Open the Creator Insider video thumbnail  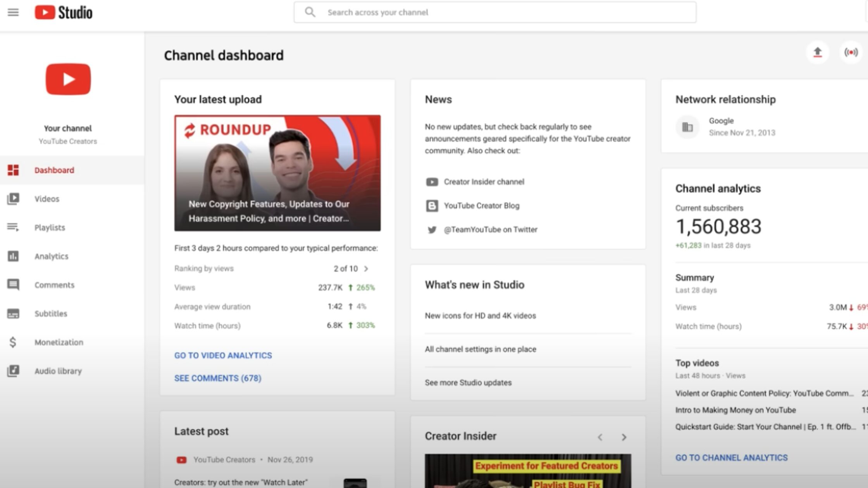528,471
